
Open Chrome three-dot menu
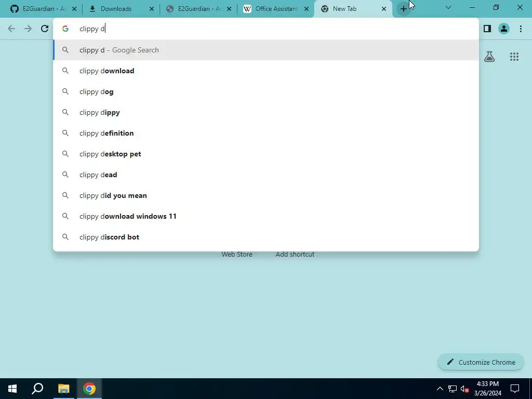pyautogui.click(x=521, y=29)
